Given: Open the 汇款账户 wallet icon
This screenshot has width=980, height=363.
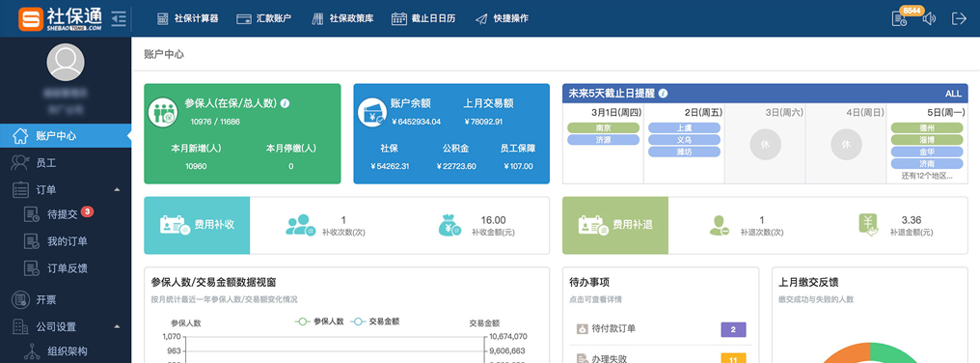Looking at the screenshot, I should click(244, 18).
